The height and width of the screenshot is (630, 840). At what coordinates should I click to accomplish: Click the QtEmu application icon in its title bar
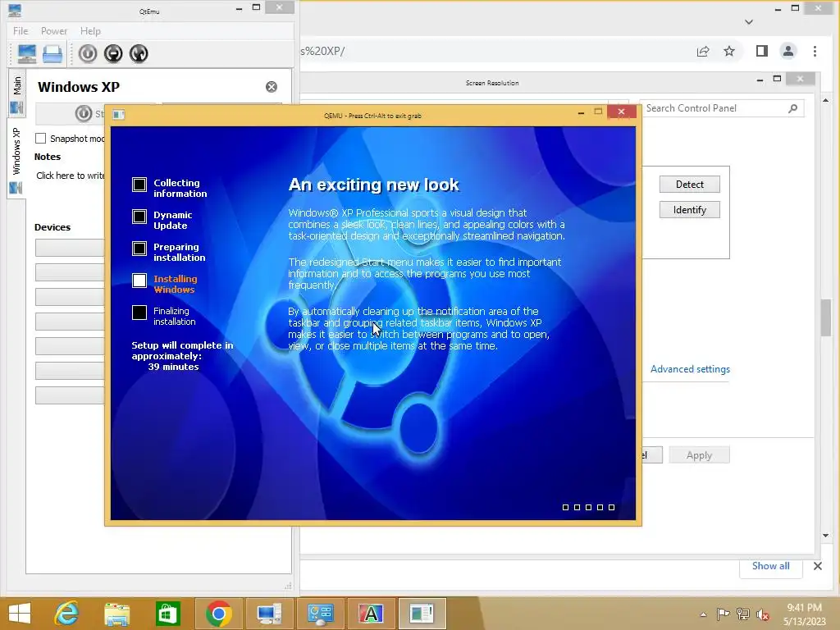tap(15, 10)
